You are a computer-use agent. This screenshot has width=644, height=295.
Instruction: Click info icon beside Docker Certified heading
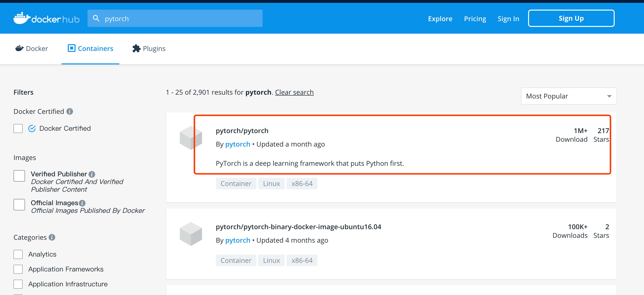point(70,111)
